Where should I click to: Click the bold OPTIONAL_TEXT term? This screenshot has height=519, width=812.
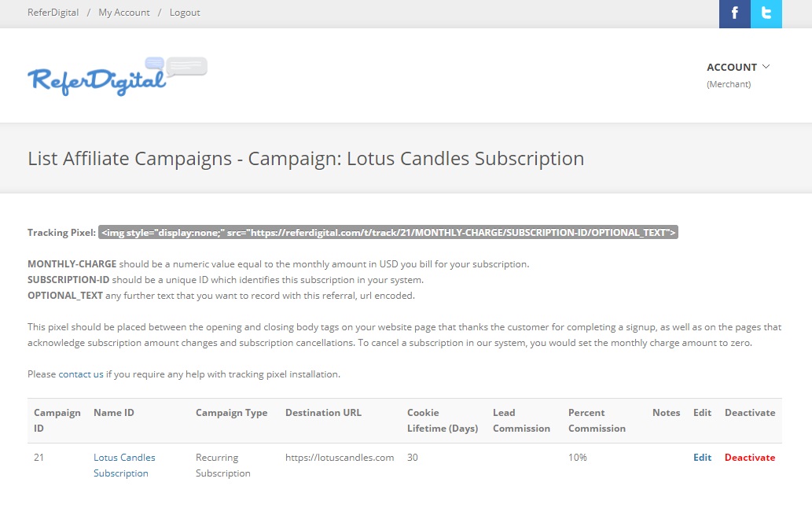tap(65, 295)
